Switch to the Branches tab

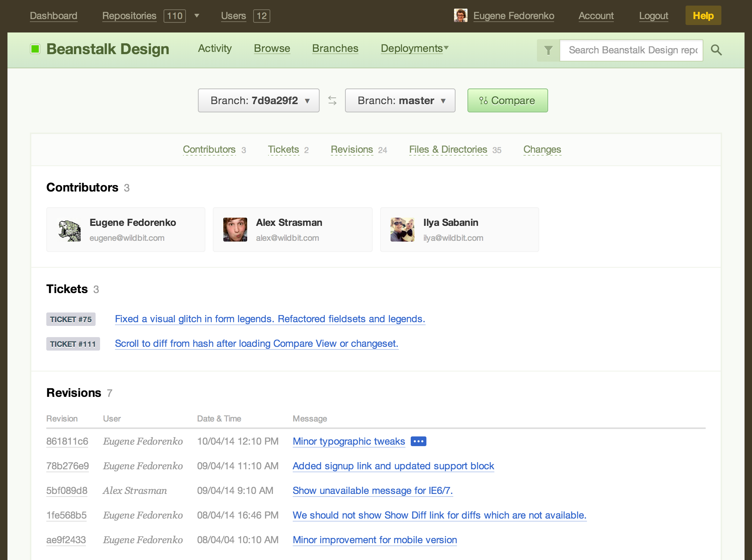click(335, 49)
